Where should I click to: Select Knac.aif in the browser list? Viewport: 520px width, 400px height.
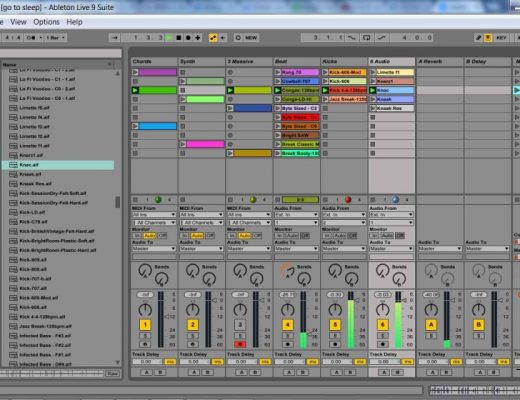click(58, 165)
